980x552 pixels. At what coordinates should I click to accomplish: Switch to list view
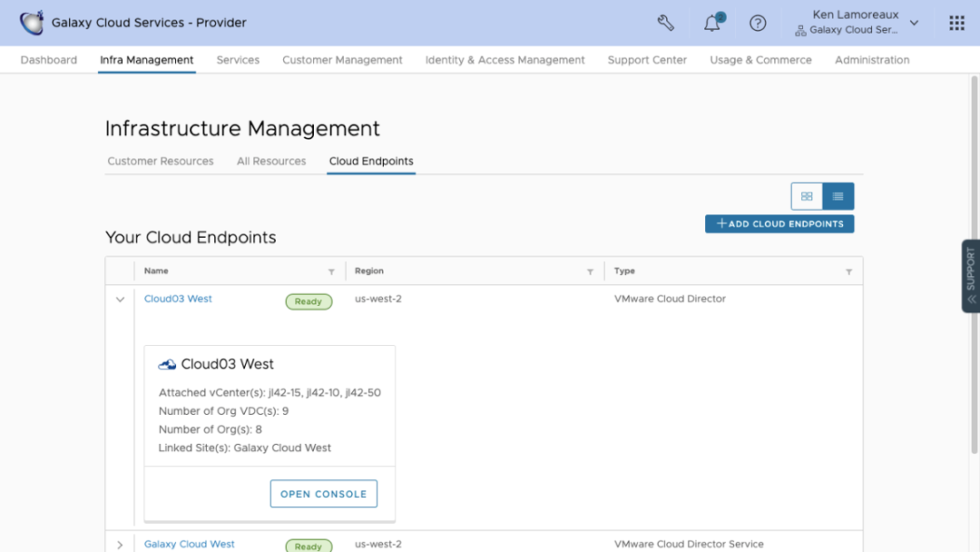point(838,196)
